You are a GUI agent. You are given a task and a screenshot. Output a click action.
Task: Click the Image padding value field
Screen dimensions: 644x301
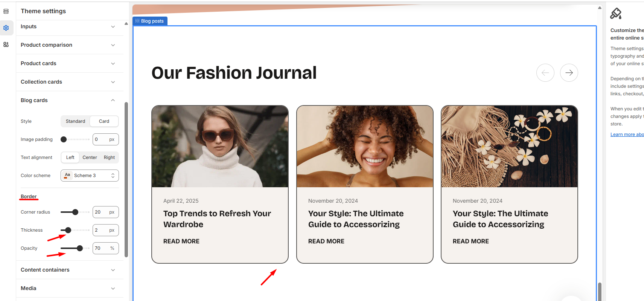[x=106, y=139]
